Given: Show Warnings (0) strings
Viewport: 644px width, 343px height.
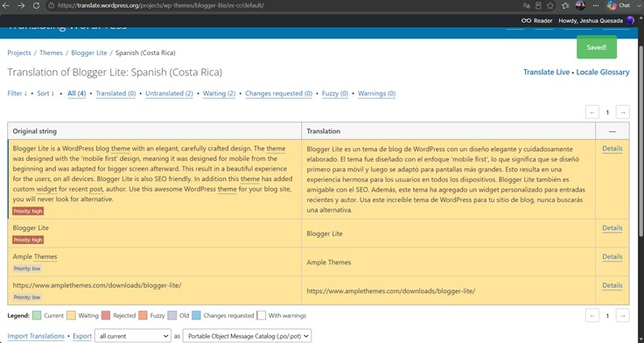Looking at the screenshot, I should pyautogui.click(x=376, y=94).
